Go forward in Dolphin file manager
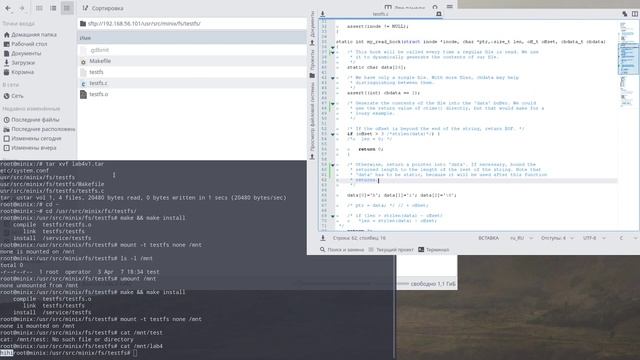 click(x=22, y=8)
